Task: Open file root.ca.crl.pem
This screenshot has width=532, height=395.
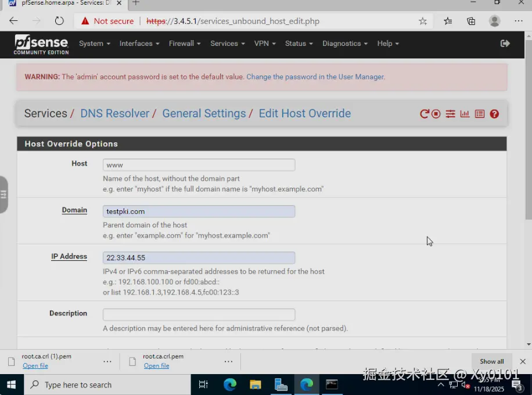Action: point(156,366)
